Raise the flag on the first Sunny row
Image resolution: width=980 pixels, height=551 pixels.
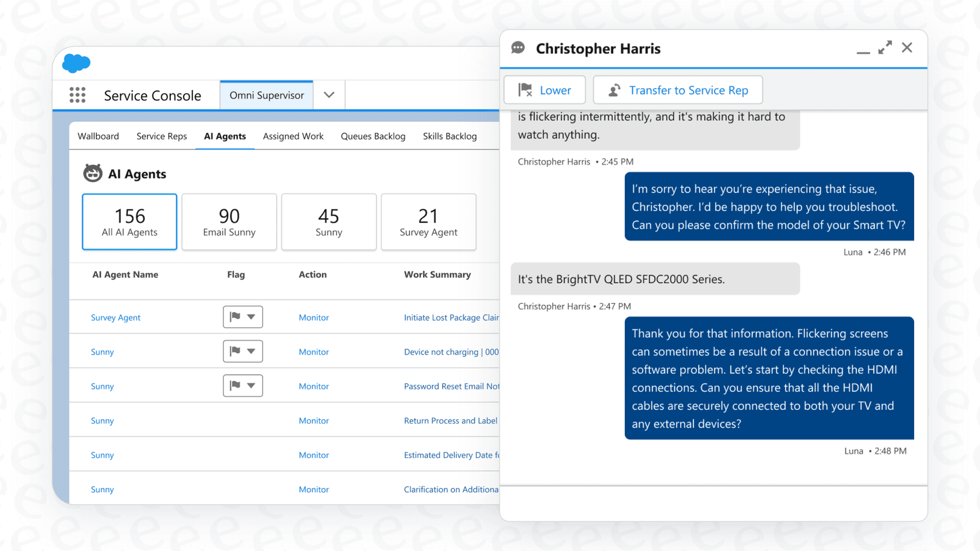pos(236,351)
